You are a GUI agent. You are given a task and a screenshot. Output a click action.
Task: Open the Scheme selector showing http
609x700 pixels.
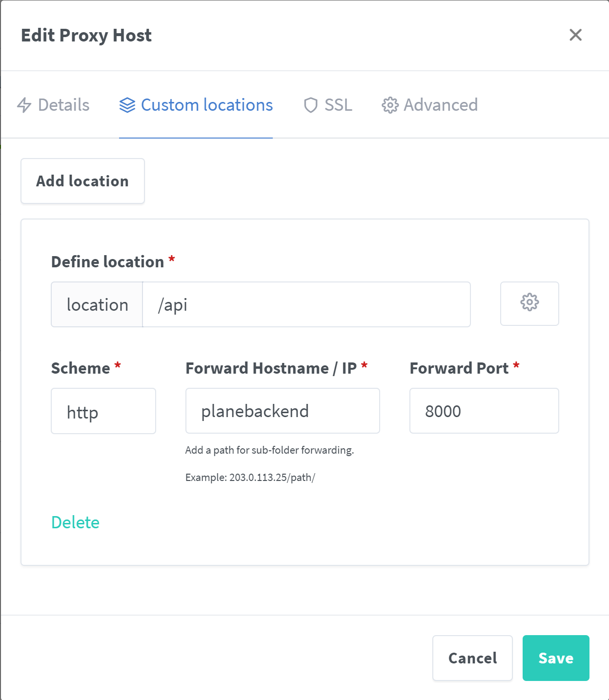click(103, 411)
